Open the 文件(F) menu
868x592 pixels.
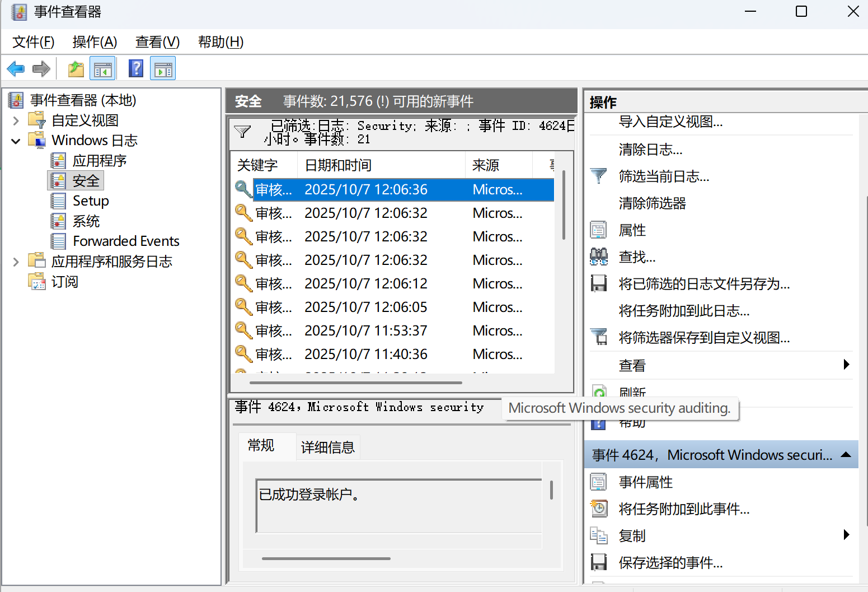click(33, 42)
